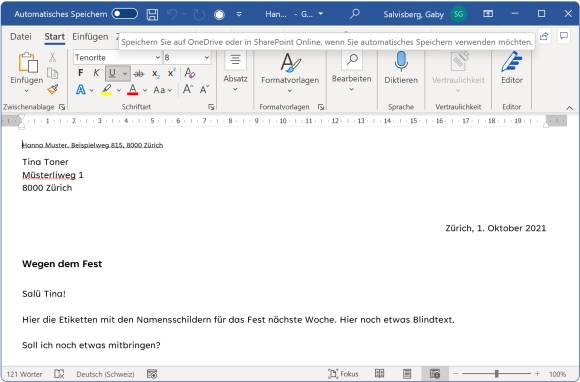The image size is (580, 382).
Task: Open Zwischenablage dialog launcher
Action: coord(62,107)
